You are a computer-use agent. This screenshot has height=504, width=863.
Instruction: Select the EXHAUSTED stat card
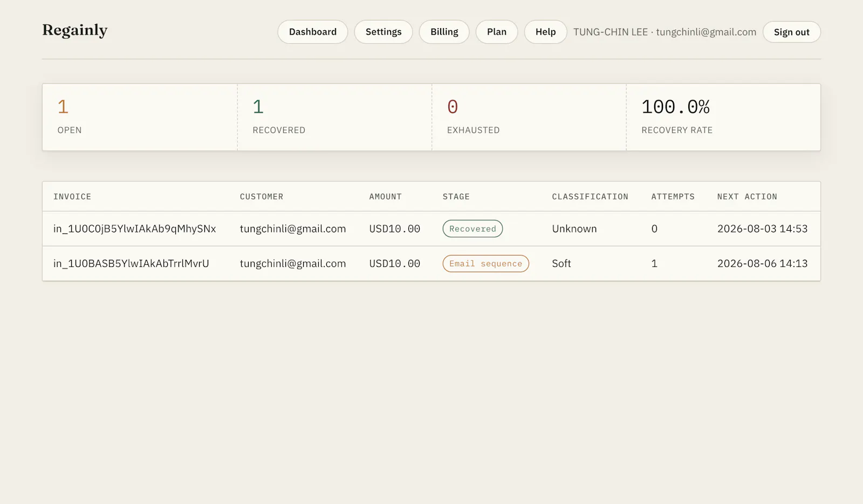(x=529, y=117)
